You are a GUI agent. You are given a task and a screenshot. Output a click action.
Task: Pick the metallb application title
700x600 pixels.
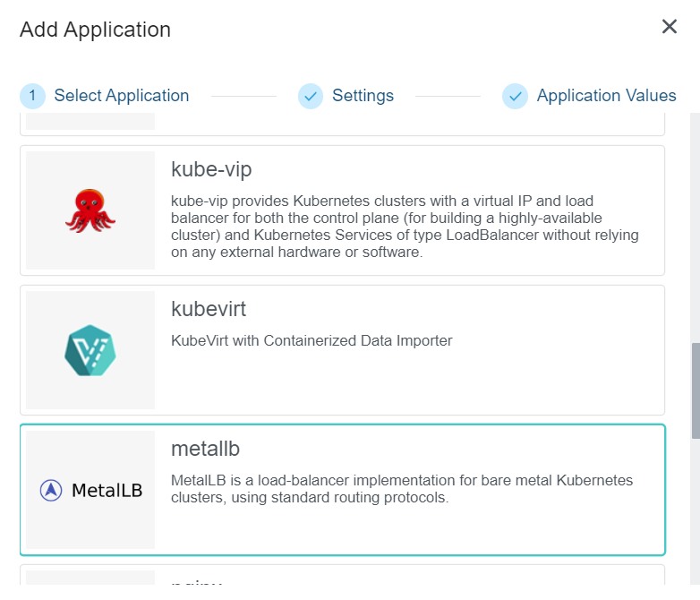(206, 449)
